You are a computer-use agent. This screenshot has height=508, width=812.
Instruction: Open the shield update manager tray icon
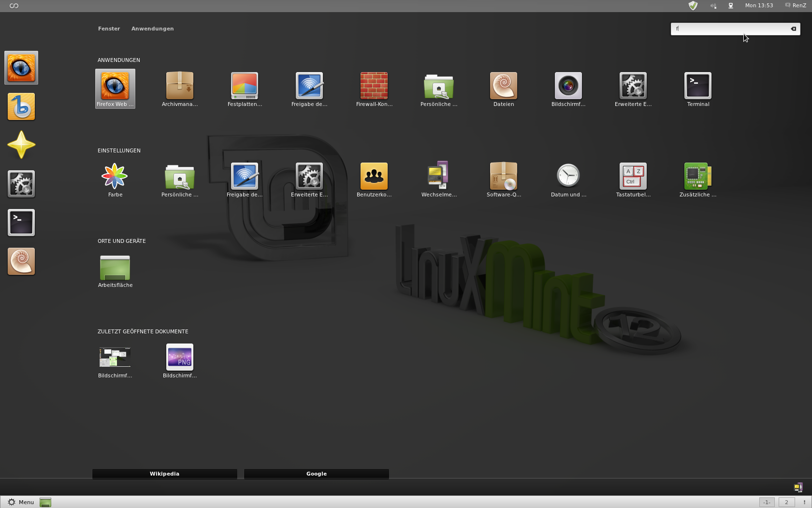[x=693, y=6]
